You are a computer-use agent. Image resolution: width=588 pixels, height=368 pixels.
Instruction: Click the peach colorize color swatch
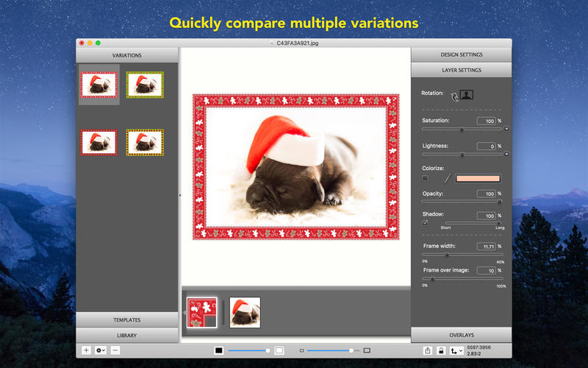(x=478, y=178)
